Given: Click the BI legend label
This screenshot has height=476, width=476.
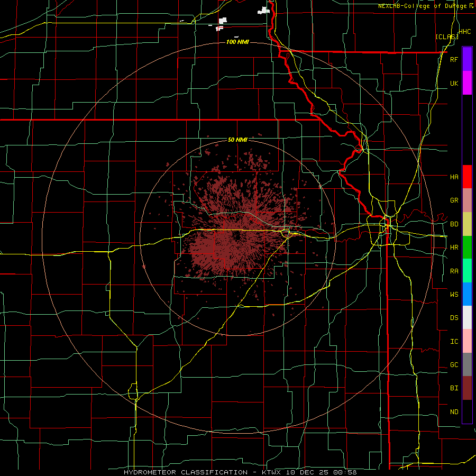Looking at the screenshot, I should (x=454, y=388).
